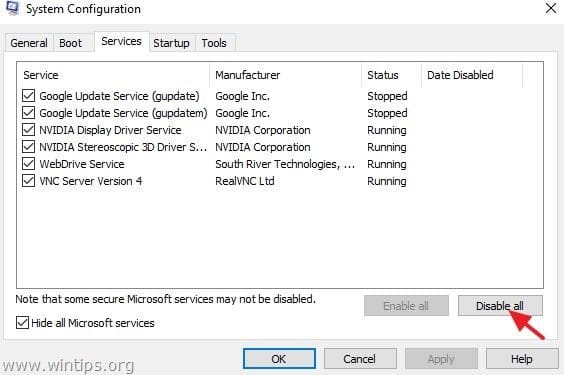This screenshot has height=375, width=564.
Task: Click the 'RealVNC Ltd' manufacturer cell
Action: (245, 181)
